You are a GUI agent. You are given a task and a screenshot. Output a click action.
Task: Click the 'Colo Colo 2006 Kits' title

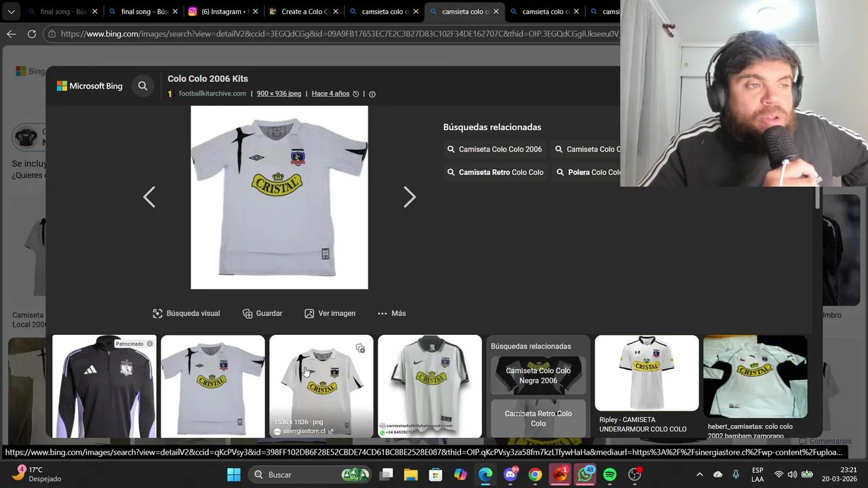click(208, 79)
